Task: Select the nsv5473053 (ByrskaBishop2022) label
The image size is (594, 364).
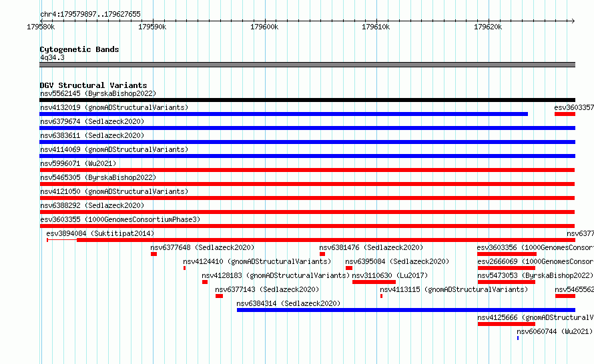Action: 535,275
